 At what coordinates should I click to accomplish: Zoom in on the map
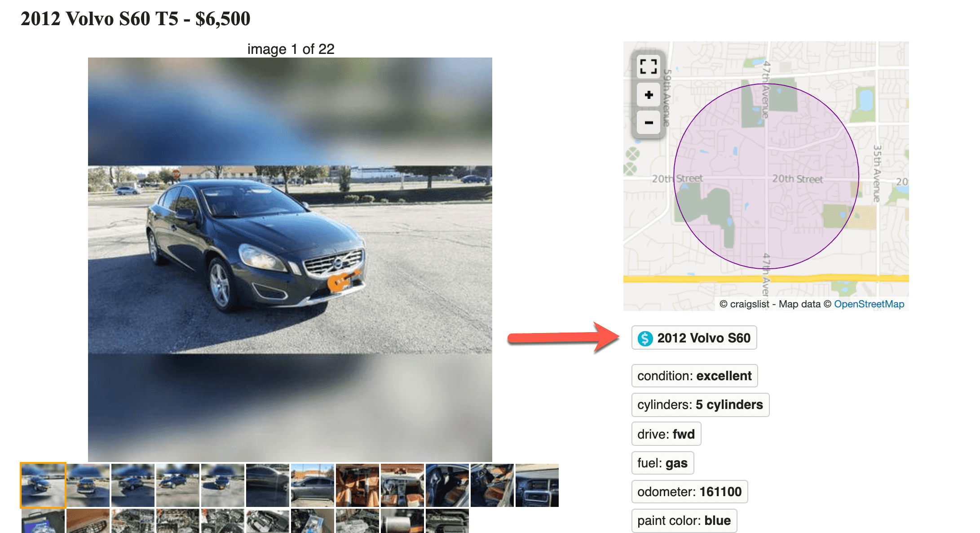649,95
